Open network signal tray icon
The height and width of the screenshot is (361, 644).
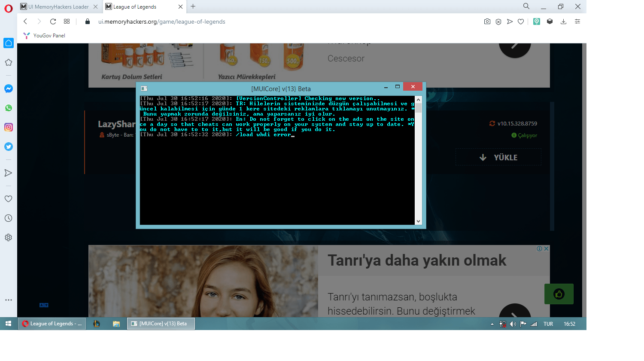point(534,324)
